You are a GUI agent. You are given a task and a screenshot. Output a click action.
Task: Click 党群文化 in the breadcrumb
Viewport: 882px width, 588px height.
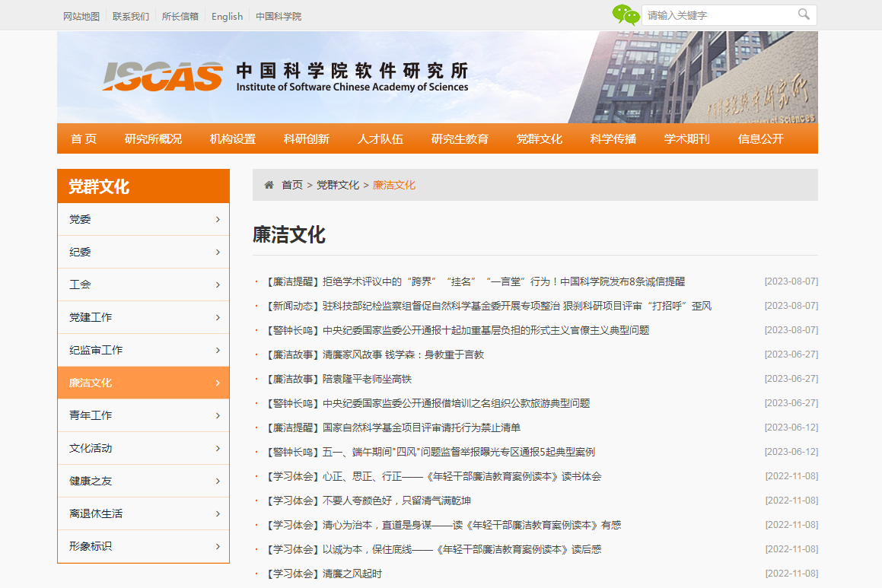tap(338, 185)
